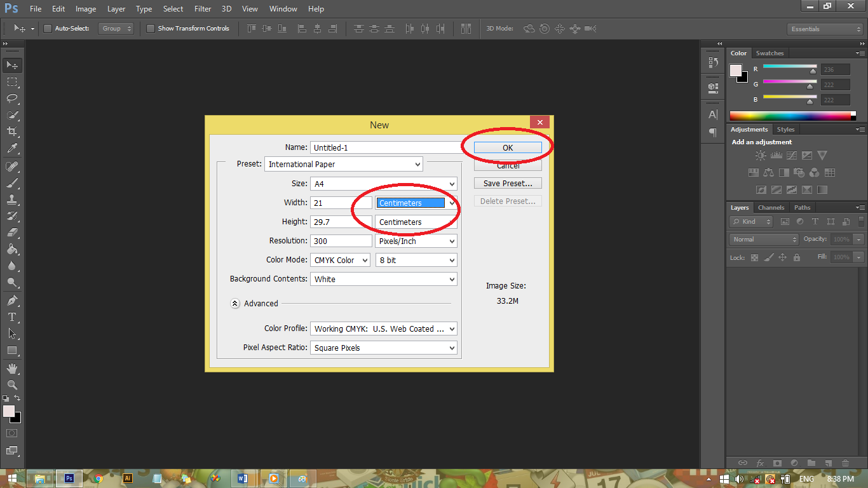Image resolution: width=868 pixels, height=488 pixels.
Task: Open the Filter menu
Action: (203, 9)
